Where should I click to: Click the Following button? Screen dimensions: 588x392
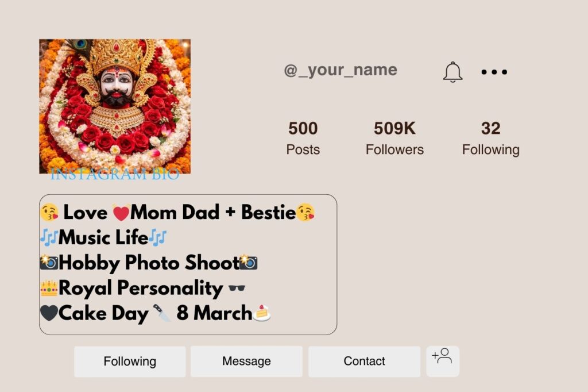(130, 361)
